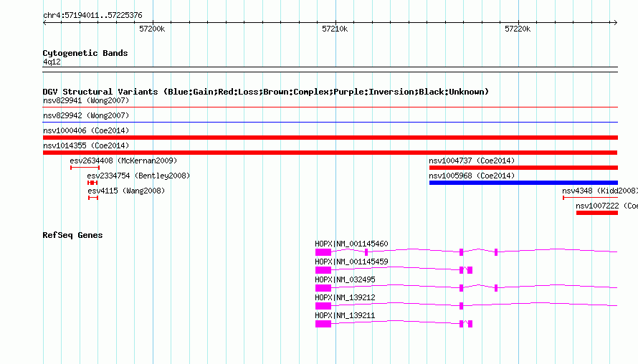Select the Cytogenetic Bands track title
The height and width of the screenshot is (364, 638).
pos(85,53)
